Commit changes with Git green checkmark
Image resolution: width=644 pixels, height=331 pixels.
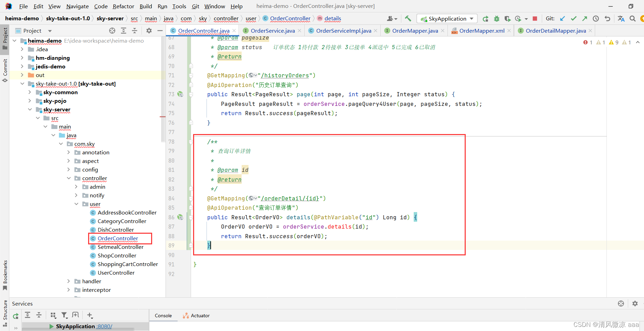point(573,19)
